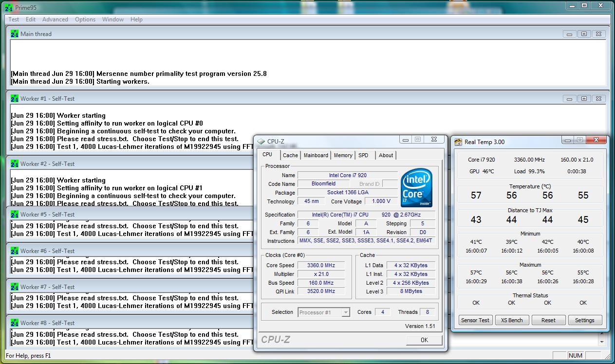Switch to the Mainboard tab in CPU-Z
615x364 pixels.
point(316,155)
